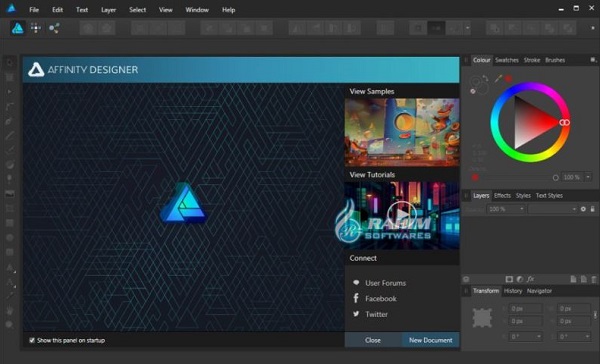Screen dimensions: 600x364
Task: Open the Layer menu
Action: pos(108,10)
